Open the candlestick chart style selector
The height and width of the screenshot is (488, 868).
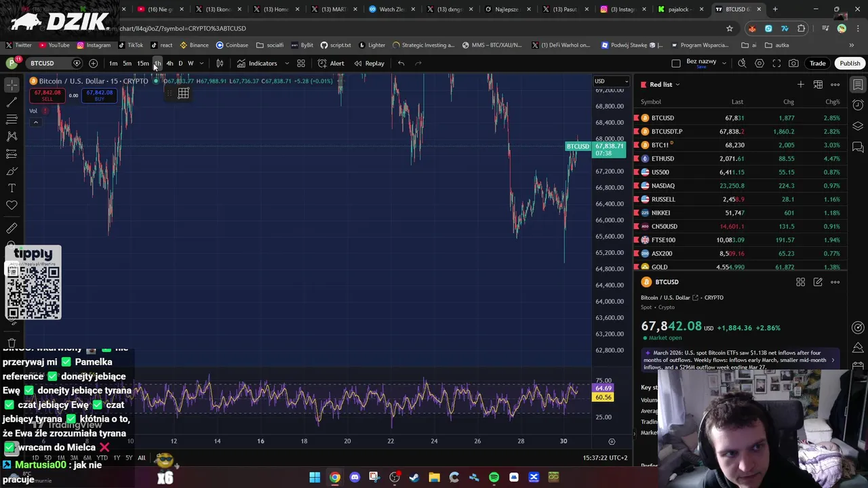tap(220, 63)
